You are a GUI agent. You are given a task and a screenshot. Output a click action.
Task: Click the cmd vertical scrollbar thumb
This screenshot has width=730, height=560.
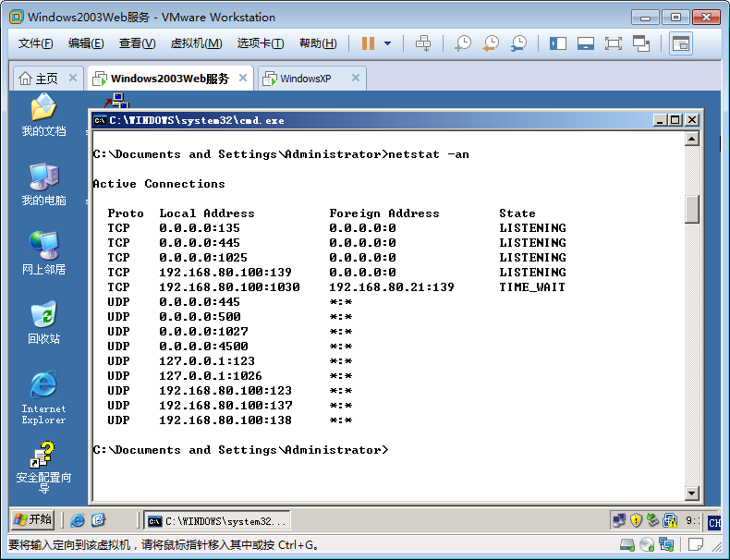point(692,209)
